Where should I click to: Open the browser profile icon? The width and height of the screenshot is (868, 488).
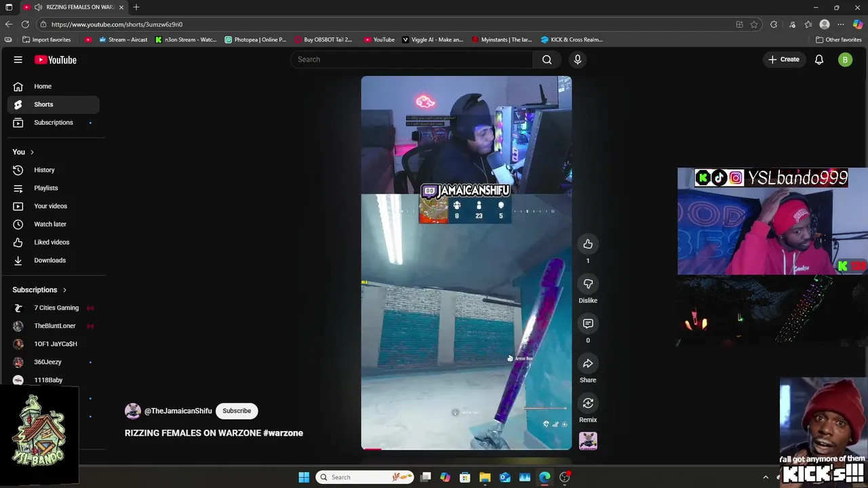825,24
